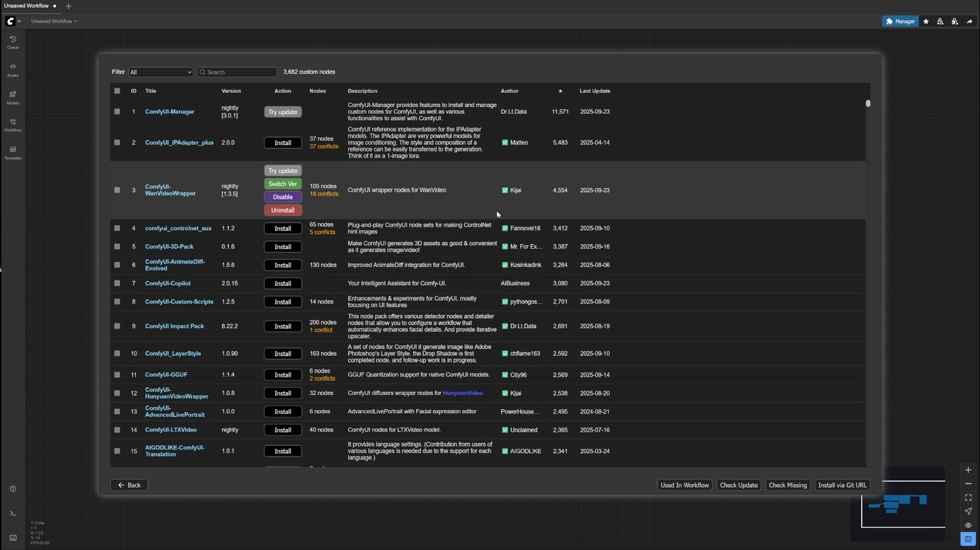Click the Install via Git URL button
Screen dimensions: 980x550
coord(842,486)
